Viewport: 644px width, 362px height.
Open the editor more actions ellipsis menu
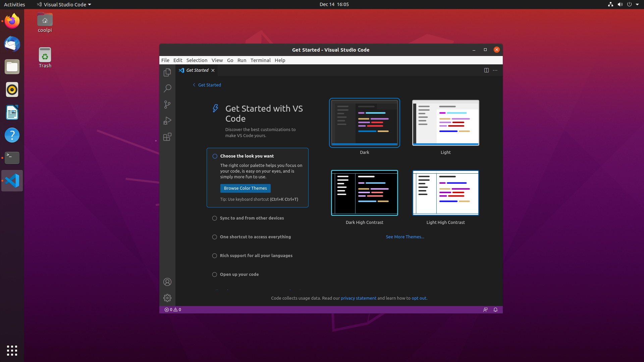495,70
